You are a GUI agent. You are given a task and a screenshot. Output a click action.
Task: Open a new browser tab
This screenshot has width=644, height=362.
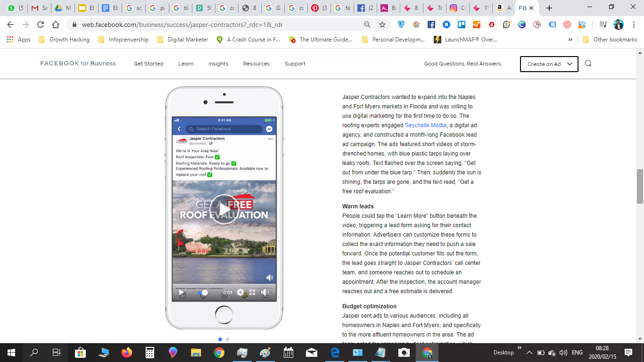click(x=549, y=8)
